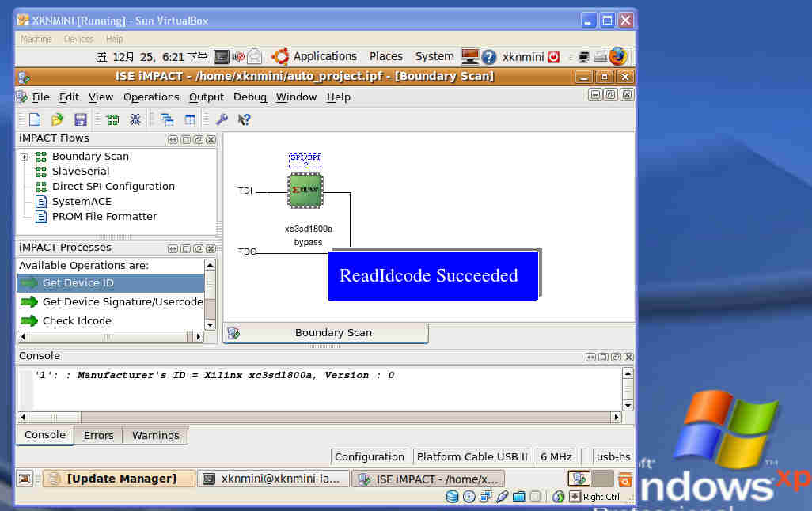Screen dimensions: 812x511
Task: Open the Trash icon in the bottom panel
Action: 625,479
